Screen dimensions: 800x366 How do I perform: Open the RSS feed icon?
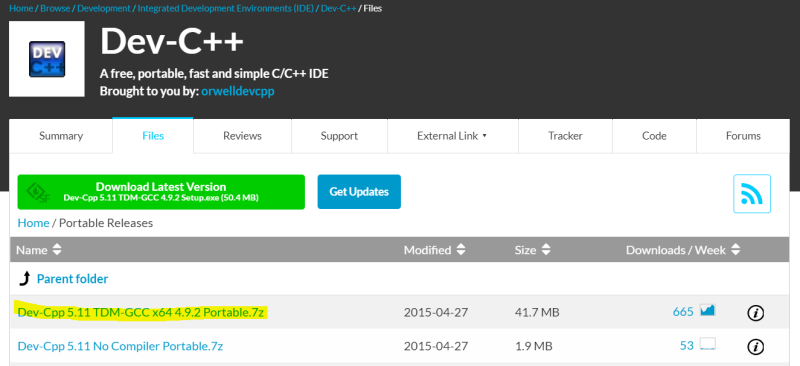[752, 193]
